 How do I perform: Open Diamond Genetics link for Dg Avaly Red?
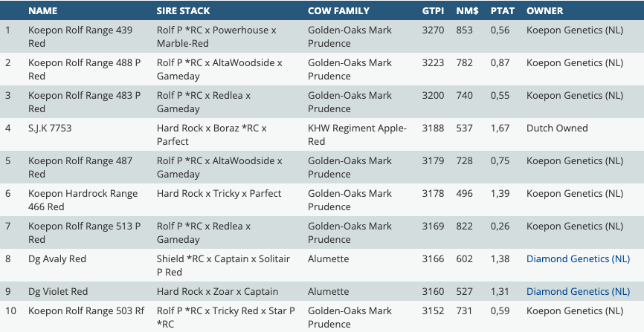coord(578,258)
